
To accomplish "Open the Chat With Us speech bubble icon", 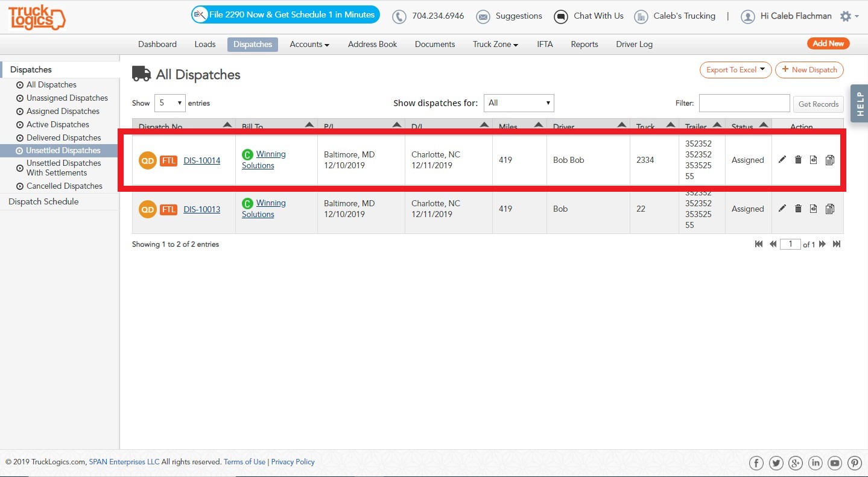I will coord(561,17).
